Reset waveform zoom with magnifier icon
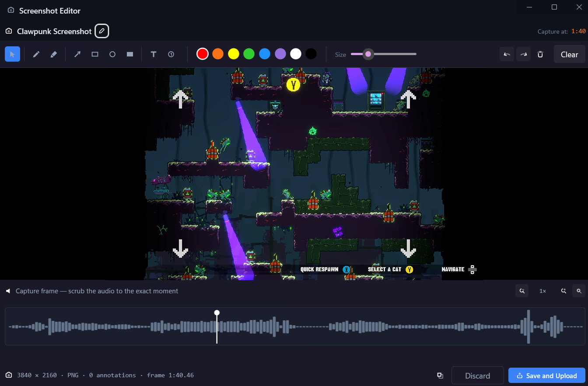Viewport: 588px width, 386px height. [579, 291]
